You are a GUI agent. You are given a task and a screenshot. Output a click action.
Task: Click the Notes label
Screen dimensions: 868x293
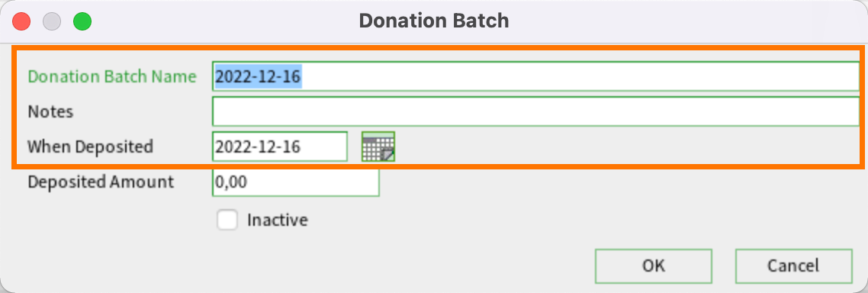[50, 111]
